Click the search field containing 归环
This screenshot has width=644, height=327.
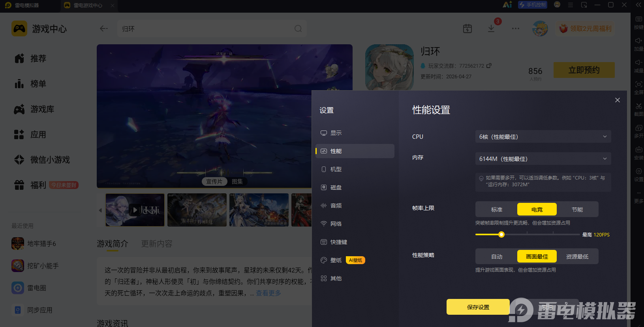212,28
